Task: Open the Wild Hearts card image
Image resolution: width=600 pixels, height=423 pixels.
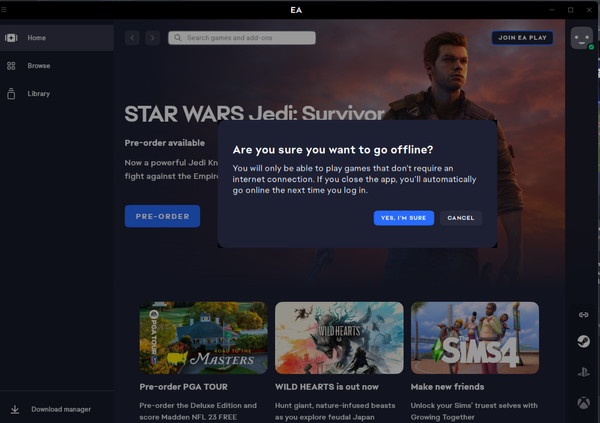Action: point(339,338)
